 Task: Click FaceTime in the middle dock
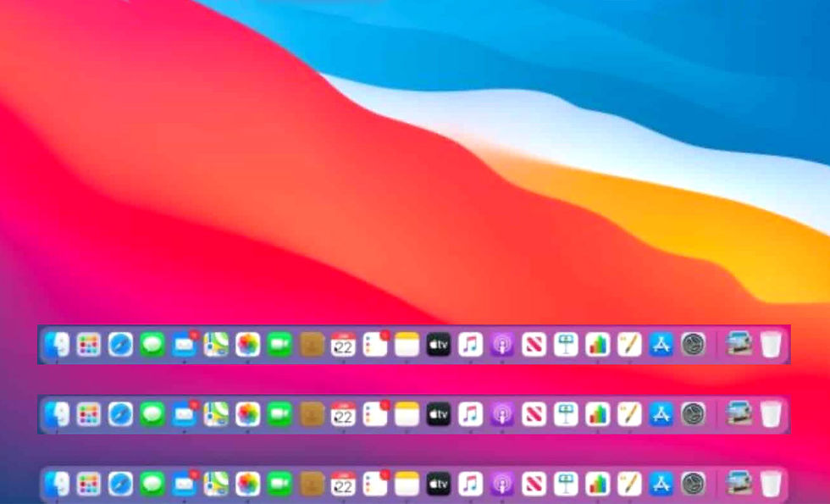tap(279, 414)
